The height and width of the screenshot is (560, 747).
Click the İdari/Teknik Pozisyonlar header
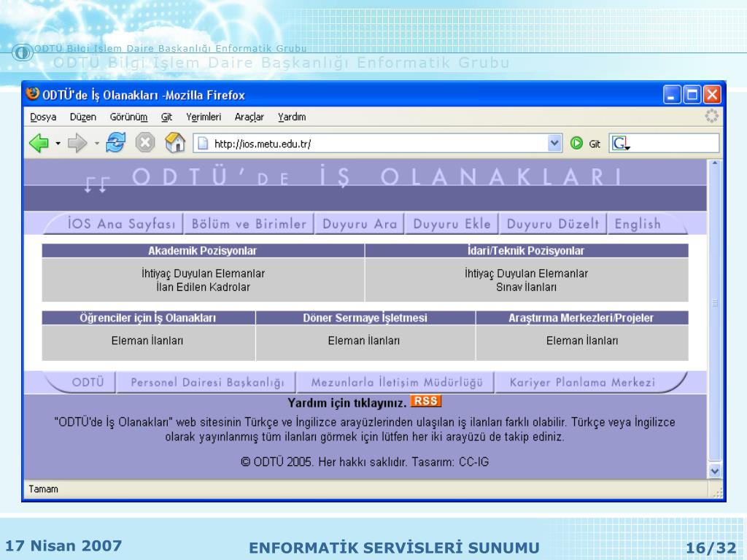click(x=525, y=251)
